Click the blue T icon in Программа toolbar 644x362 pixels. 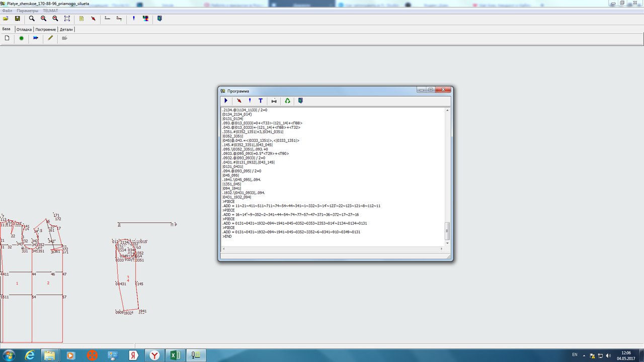[261, 101]
